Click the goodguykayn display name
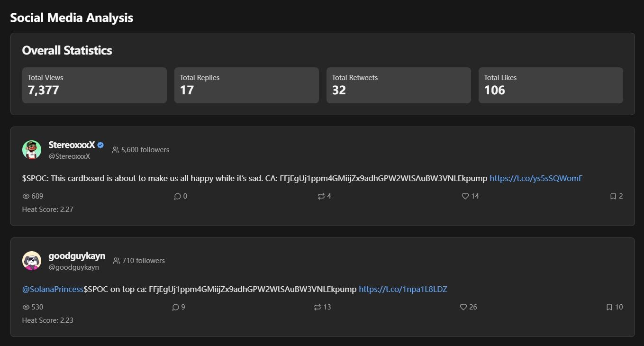The image size is (644, 346). pyautogui.click(x=77, y=256)
